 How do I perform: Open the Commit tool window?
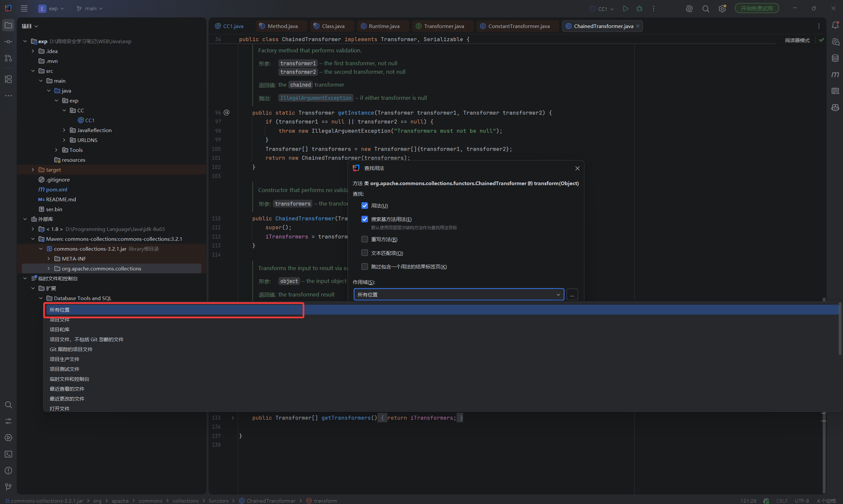point(9,42)
